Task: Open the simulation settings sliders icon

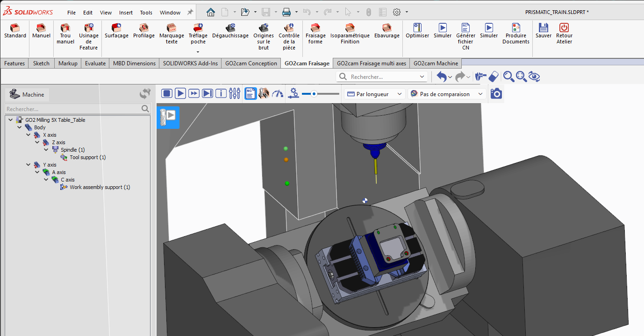Action: click(x=235, y=93)
